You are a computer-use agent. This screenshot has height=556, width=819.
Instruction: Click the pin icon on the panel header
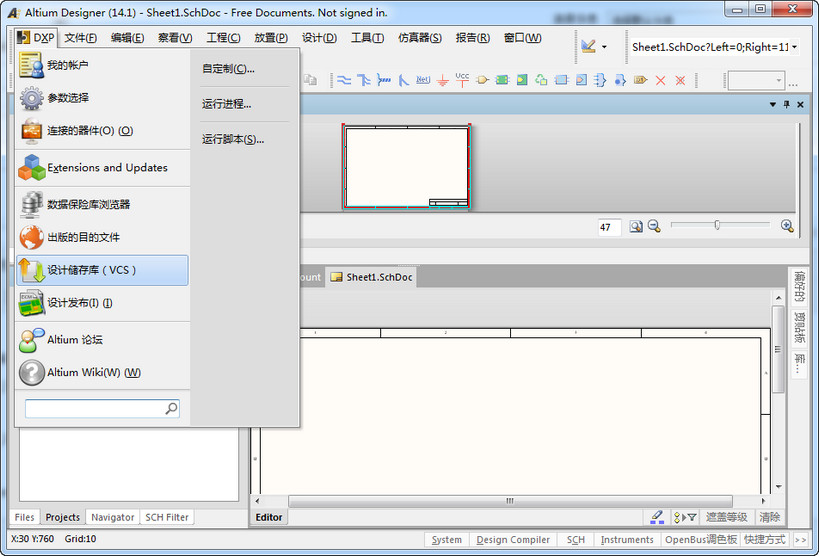787,105
